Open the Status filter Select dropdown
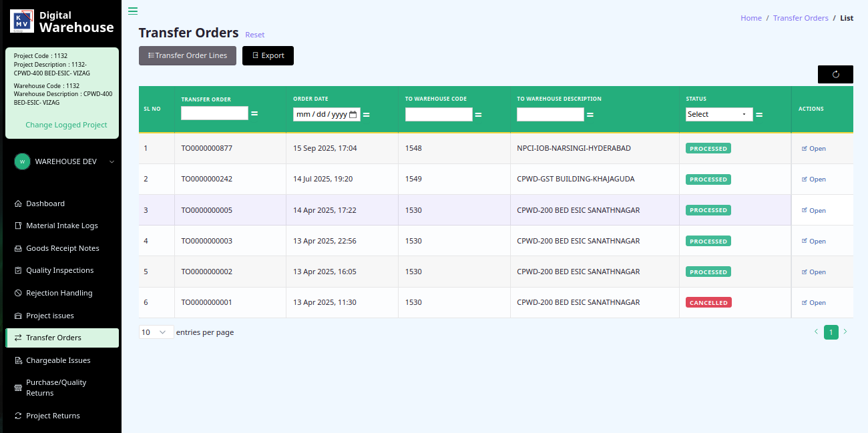Image resolution: width=868 pixels, height=433 pixels. pos(718,114)
